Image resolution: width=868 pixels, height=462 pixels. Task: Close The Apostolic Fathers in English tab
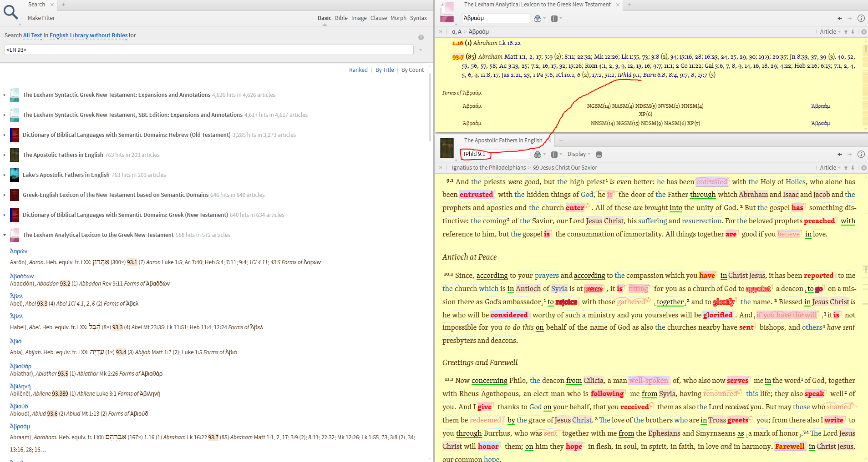[x=549, y=141]
